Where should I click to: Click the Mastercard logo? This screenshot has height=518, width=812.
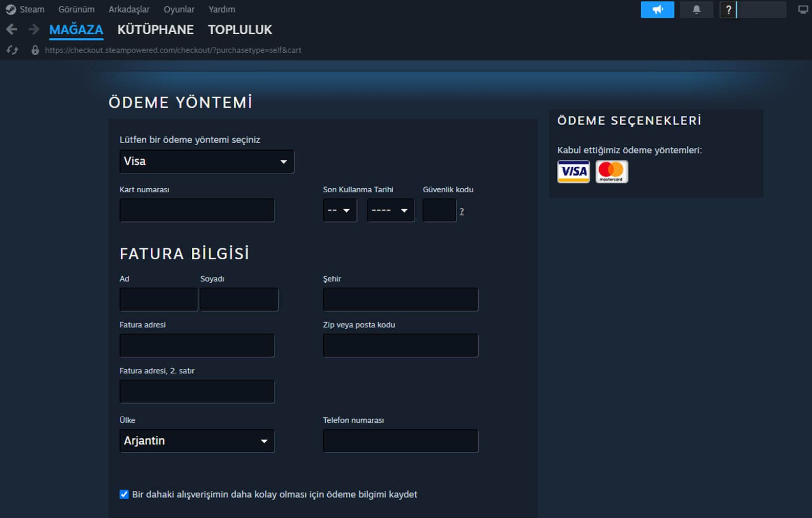[612, 171]
